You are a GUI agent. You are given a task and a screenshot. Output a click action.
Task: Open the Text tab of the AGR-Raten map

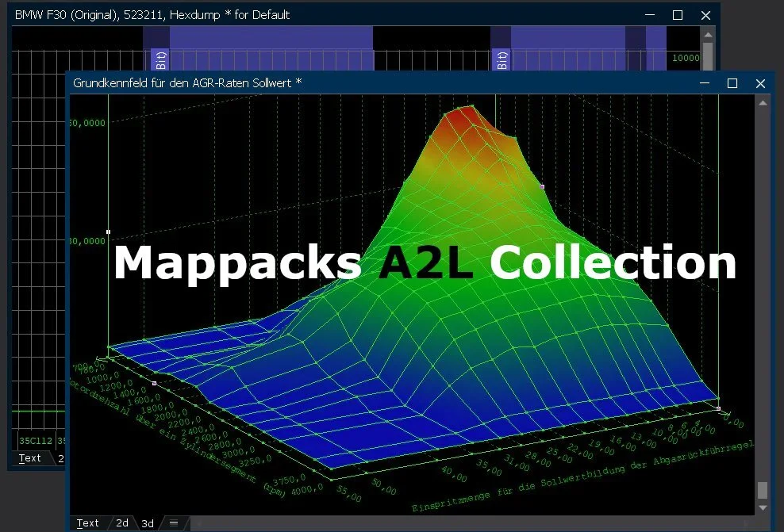pos(87,523)
